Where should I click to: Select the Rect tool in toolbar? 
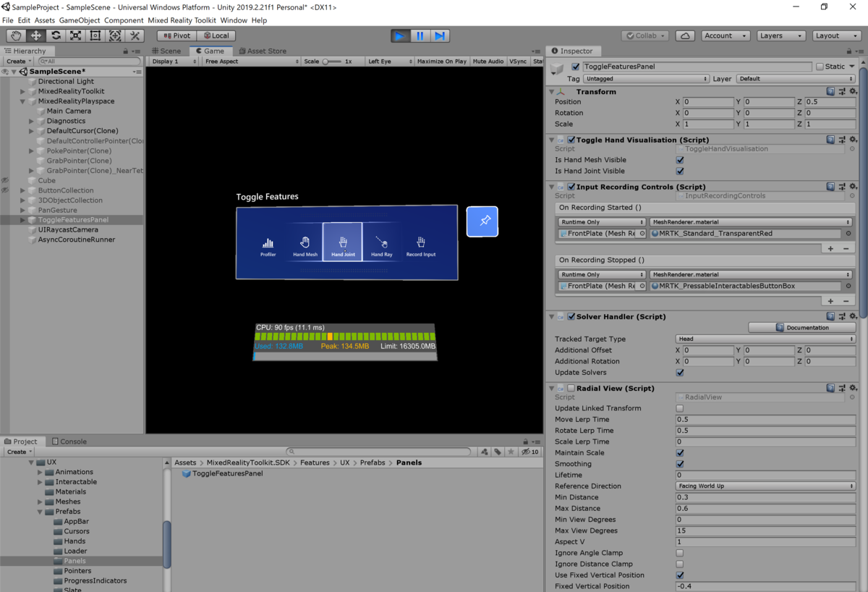[95, 35]
